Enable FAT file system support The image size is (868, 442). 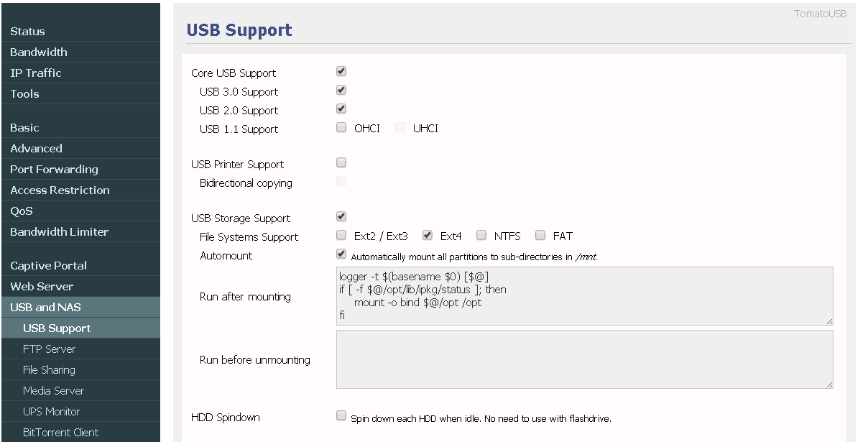540,235
